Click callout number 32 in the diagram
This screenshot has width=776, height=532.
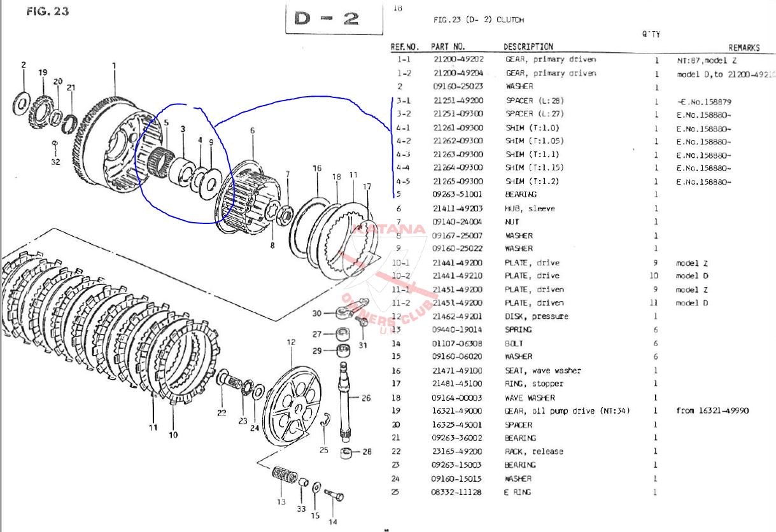click(x=55, y=162)
